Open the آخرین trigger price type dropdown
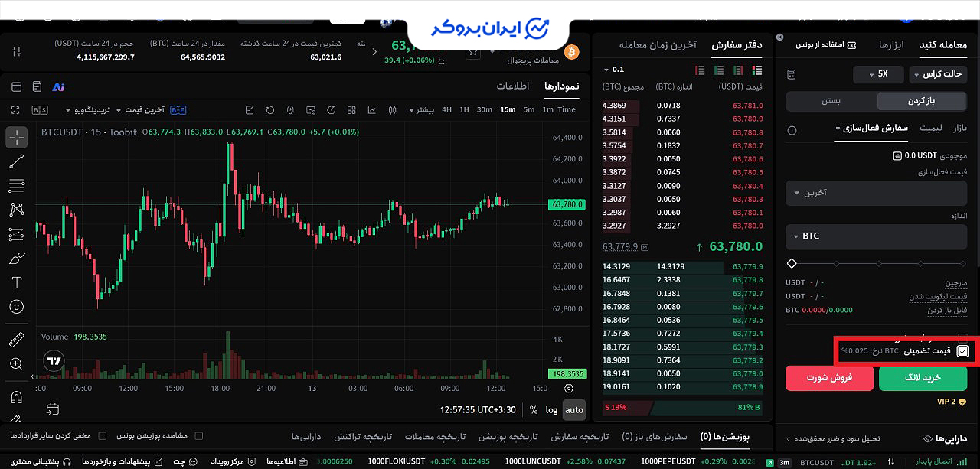 (877, 193)
